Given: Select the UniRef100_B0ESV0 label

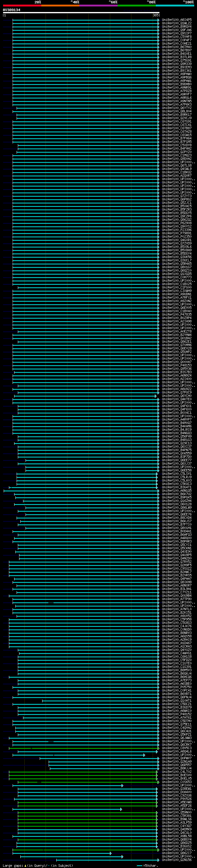Looking at the screenshot, I should point(177,775).
